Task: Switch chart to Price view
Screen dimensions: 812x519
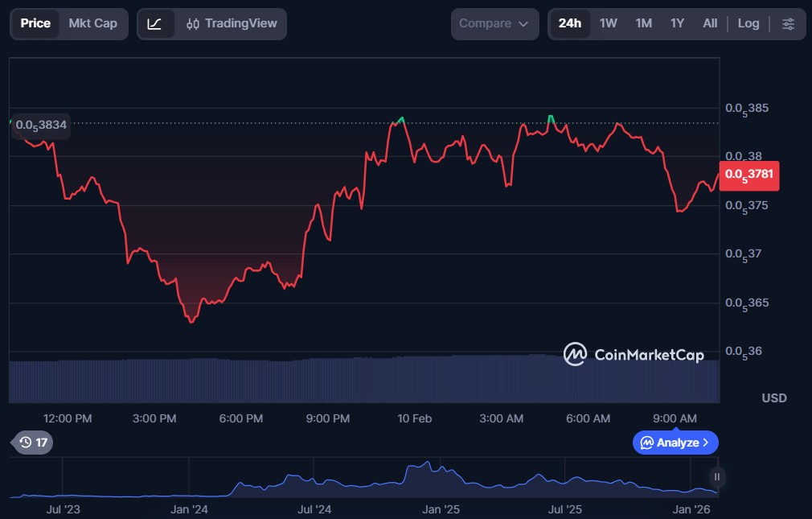Action: [35, 23]
